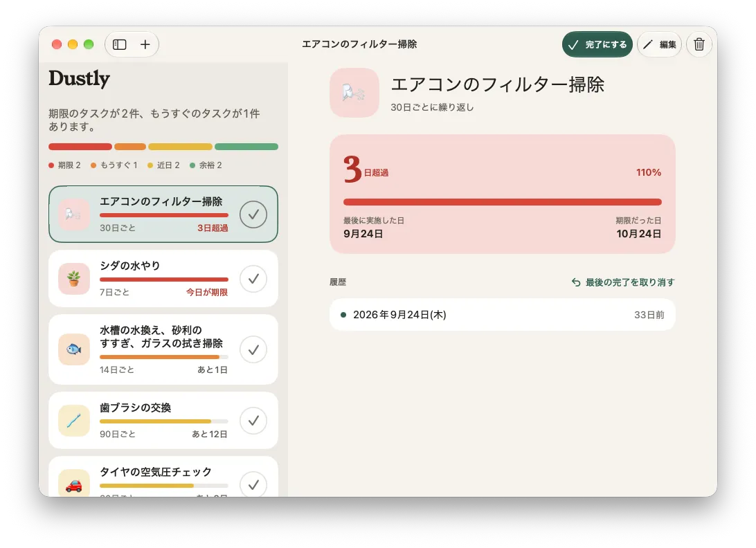Click the 完了にする button

597,44
